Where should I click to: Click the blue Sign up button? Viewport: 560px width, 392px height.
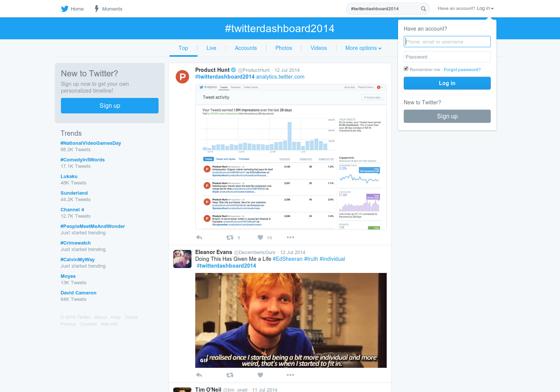110,105
